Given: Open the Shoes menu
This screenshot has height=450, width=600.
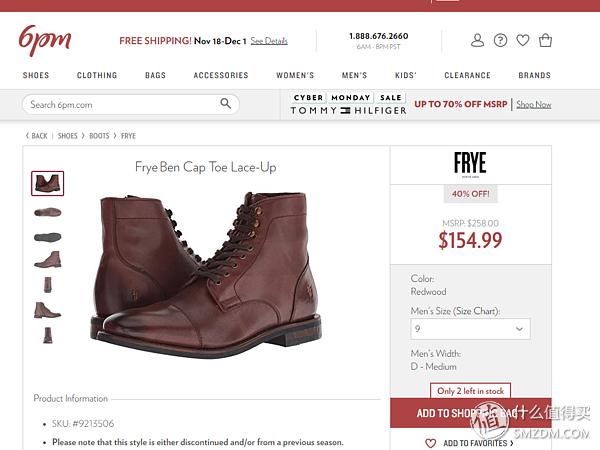Looking at the screenshot, I should pos(36,75).
